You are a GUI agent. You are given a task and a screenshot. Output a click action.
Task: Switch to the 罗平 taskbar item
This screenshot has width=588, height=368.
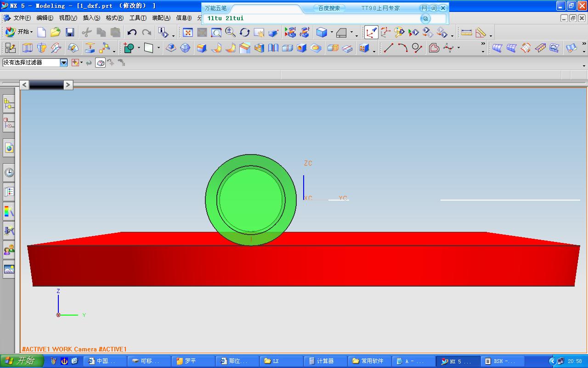(x=193, y=361)
